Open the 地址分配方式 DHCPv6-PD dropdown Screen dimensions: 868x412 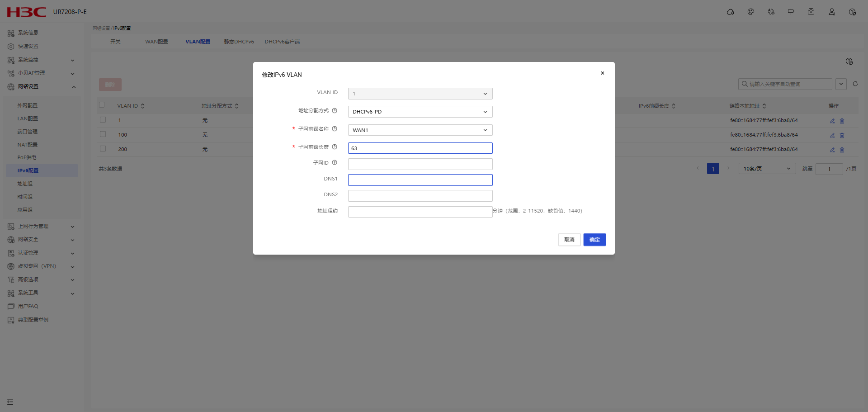[x=420, y=112]
